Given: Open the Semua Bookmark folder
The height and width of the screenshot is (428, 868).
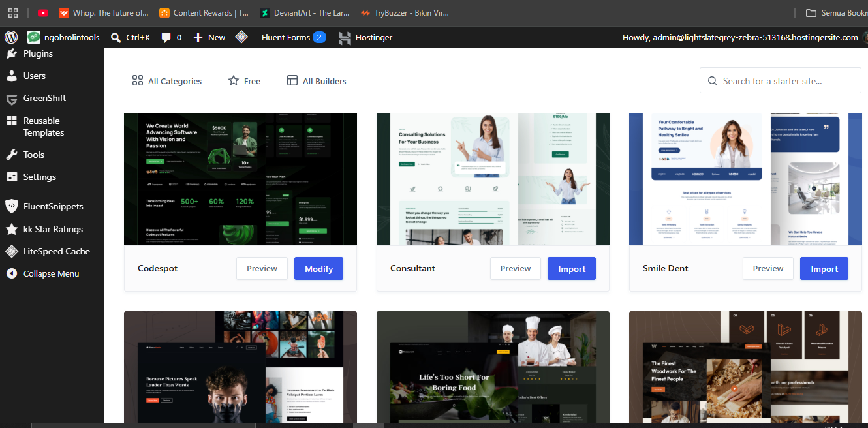Looking at the screenshot, I should coord(837,12).
